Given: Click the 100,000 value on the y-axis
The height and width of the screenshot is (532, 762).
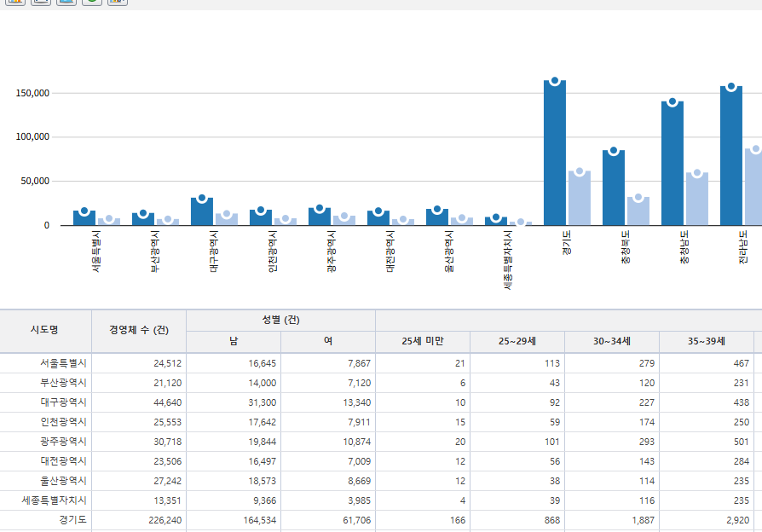Looking at the screenshot, I should [32, 136].
